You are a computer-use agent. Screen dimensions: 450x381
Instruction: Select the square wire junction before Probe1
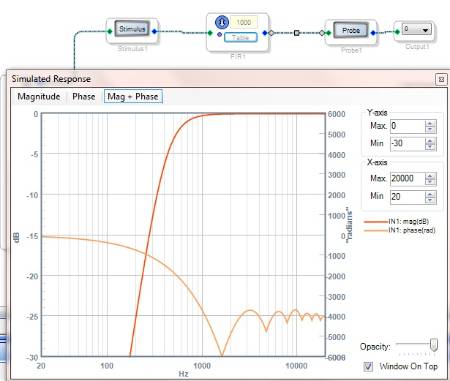point(296,33)
